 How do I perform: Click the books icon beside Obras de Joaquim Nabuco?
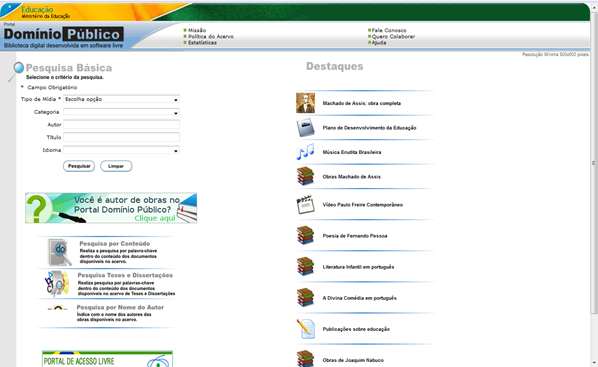tap(305, 359)
